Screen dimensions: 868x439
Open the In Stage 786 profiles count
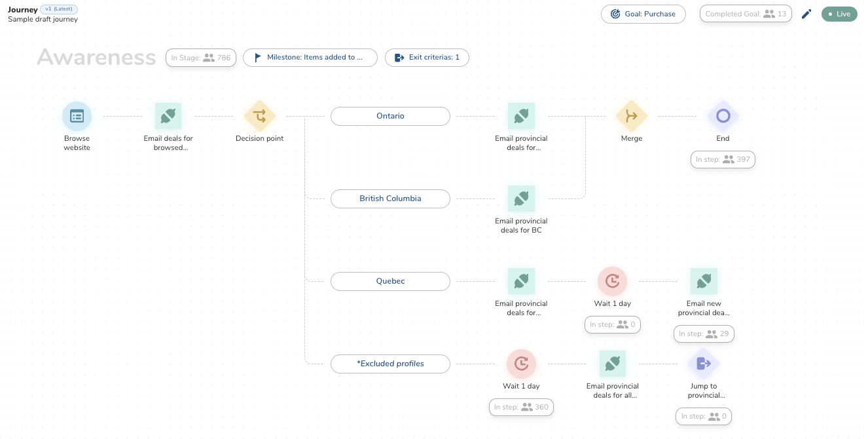point(201,58)
